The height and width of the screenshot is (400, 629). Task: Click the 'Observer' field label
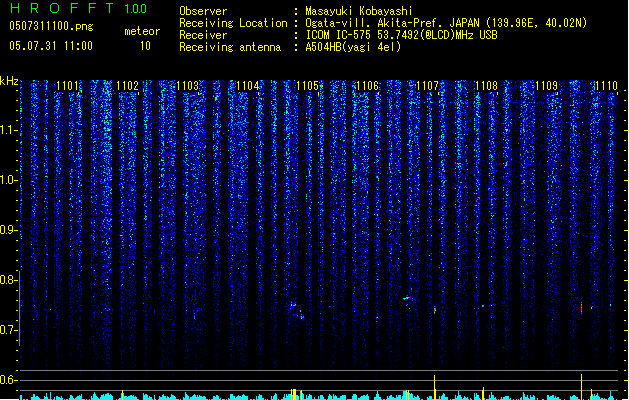203,11
